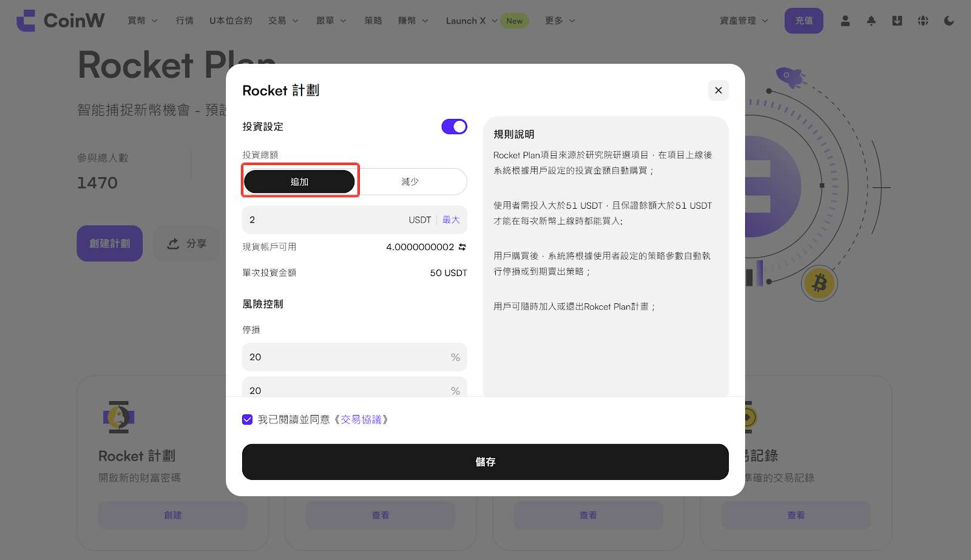Close the Rocket 計劃 dialog
Screen dimensions: 971x560
pos(718,90)
